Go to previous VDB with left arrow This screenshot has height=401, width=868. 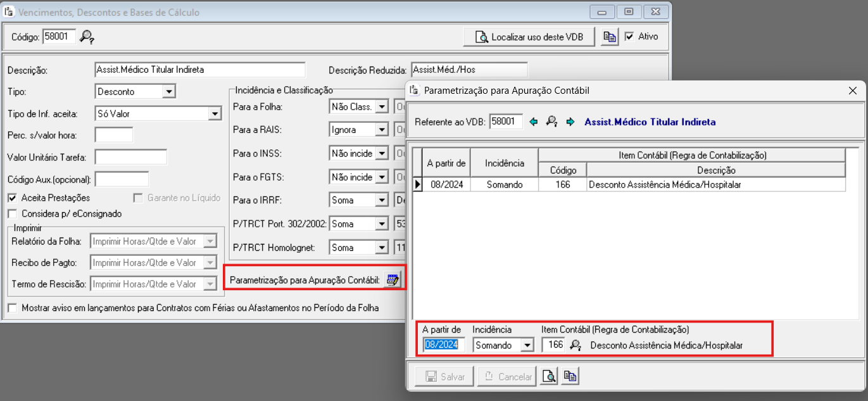click(533, 122)
